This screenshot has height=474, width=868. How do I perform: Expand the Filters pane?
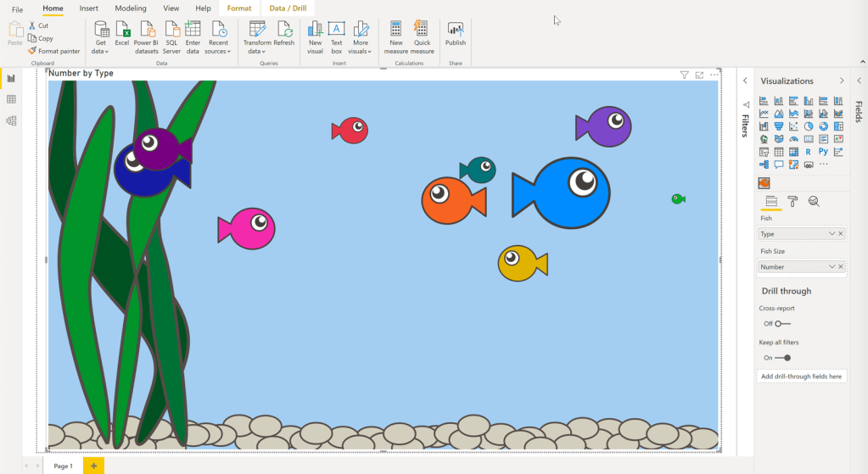pos(745,81)
